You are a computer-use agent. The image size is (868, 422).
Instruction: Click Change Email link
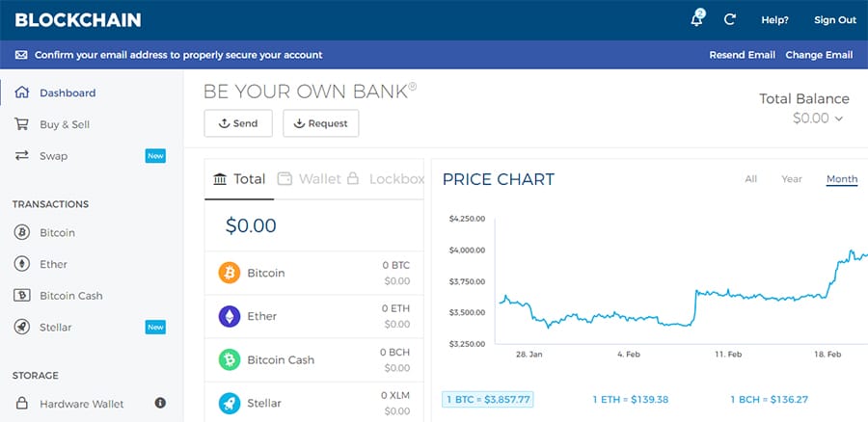[819, 55]
